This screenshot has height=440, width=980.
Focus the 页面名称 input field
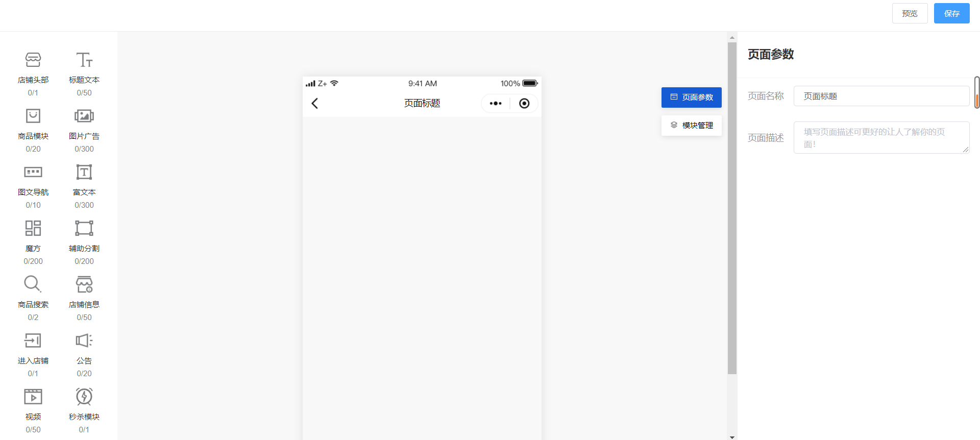click(x=881, y=96)
